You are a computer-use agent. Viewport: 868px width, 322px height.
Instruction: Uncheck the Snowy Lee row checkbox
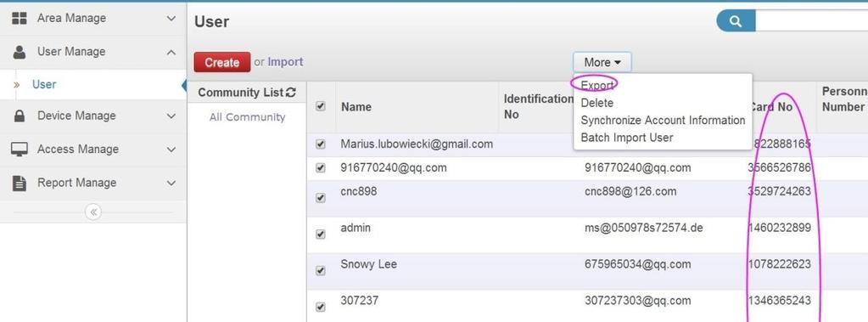tap(320, 270)
